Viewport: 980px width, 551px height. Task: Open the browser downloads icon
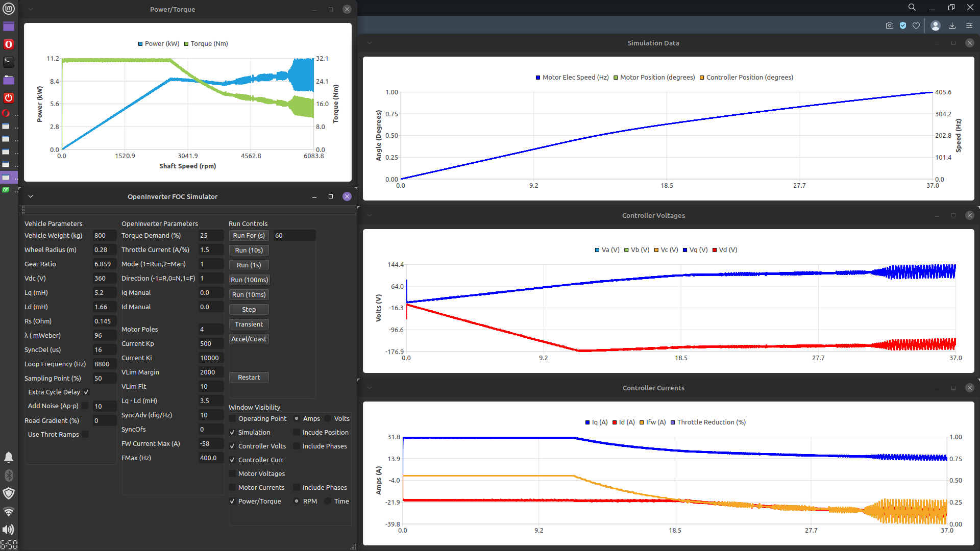(952, 26)
